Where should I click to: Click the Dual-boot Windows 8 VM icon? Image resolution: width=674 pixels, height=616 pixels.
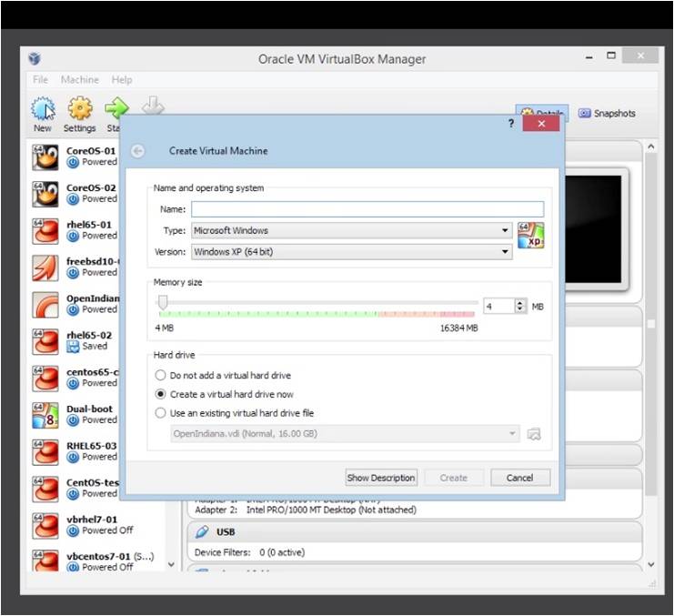tap(46, 415)
